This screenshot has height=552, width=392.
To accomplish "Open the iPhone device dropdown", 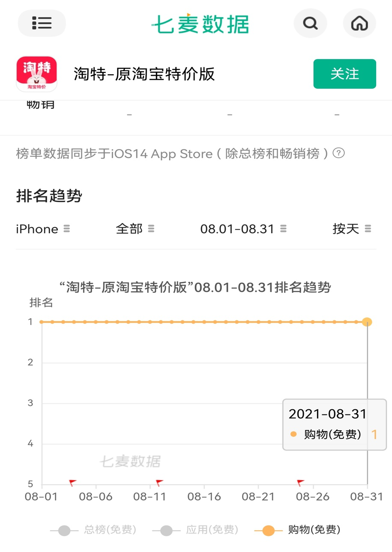I will [43, 229].
